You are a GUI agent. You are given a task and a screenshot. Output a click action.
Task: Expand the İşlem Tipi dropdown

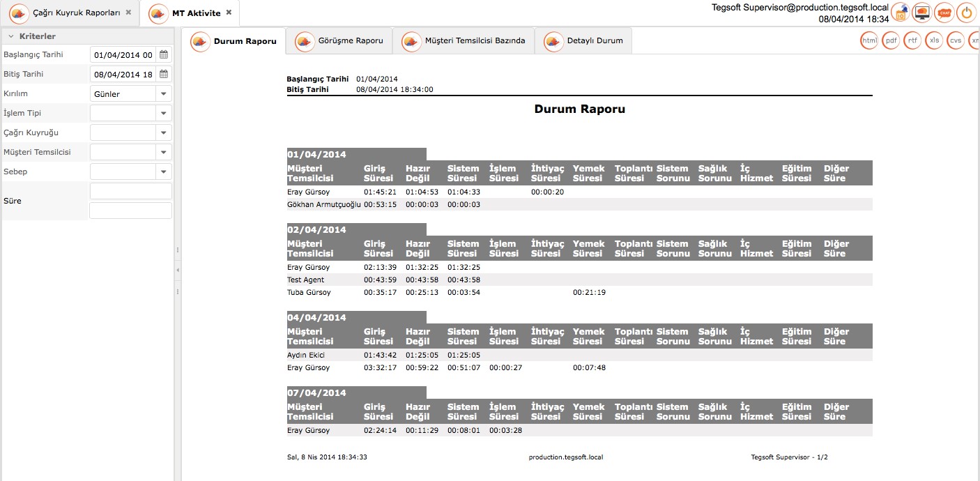point(163,113)
